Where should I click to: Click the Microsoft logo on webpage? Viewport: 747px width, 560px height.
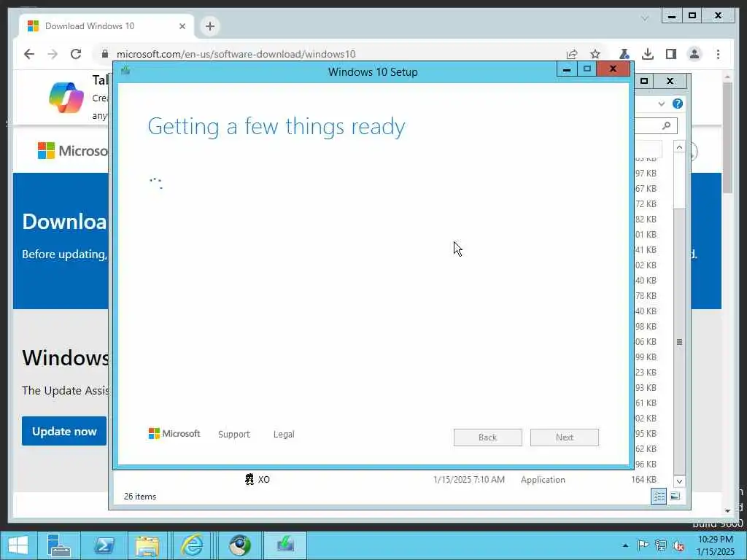point(72,150)
